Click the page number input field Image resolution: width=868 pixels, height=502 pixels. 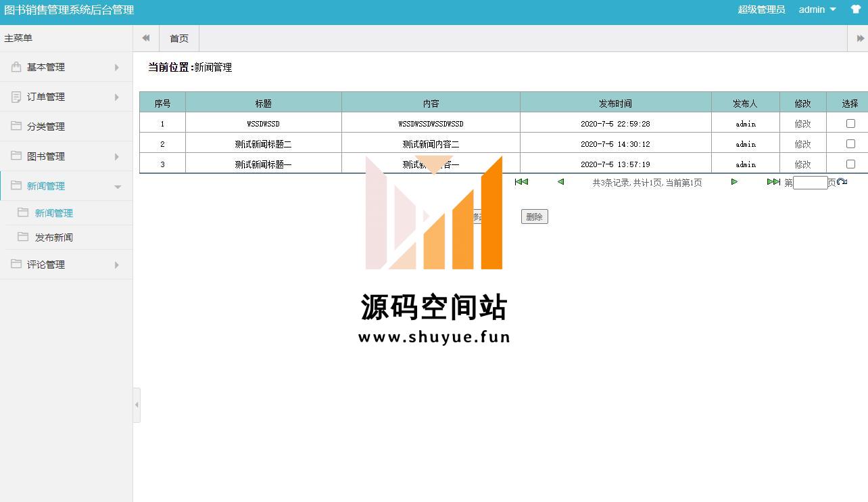811,183
